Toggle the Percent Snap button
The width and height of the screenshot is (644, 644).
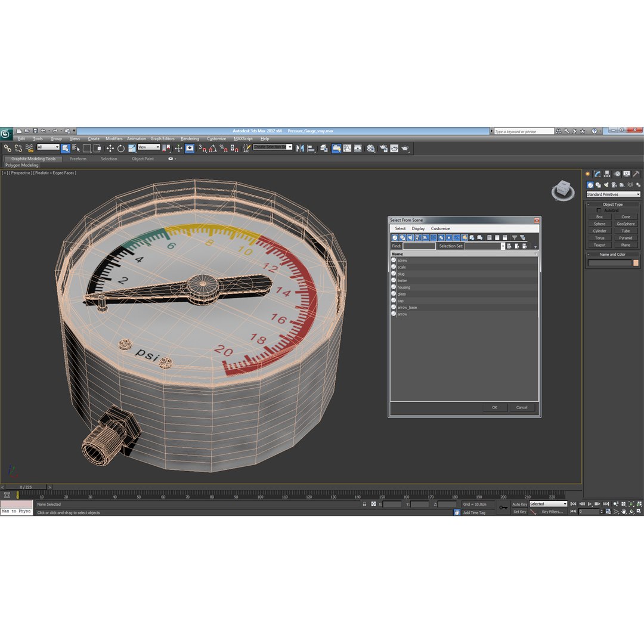(224, 148)
